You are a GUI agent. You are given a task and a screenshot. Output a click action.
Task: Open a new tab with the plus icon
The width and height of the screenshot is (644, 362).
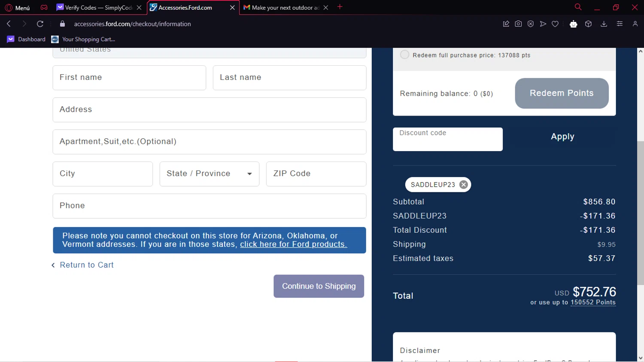[340, 7]
